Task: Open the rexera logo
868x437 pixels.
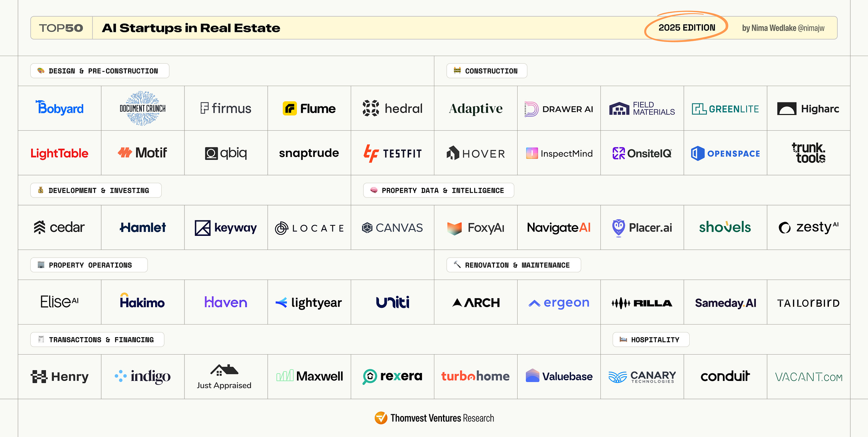Action: point(392,376)
